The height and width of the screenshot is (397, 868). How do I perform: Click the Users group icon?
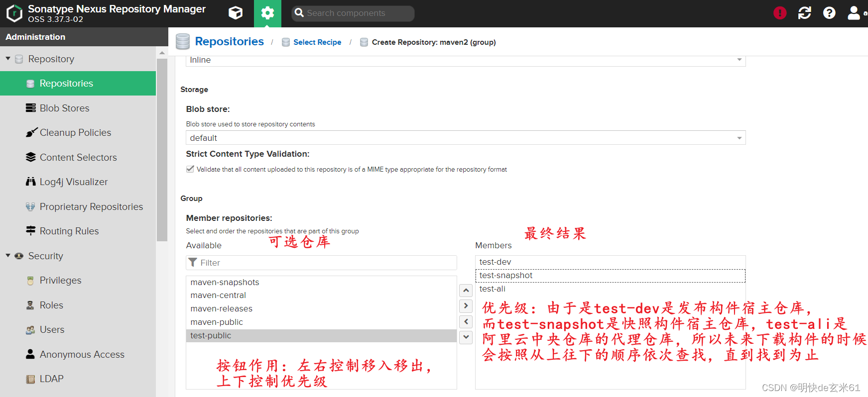click(x=30, y=330)
